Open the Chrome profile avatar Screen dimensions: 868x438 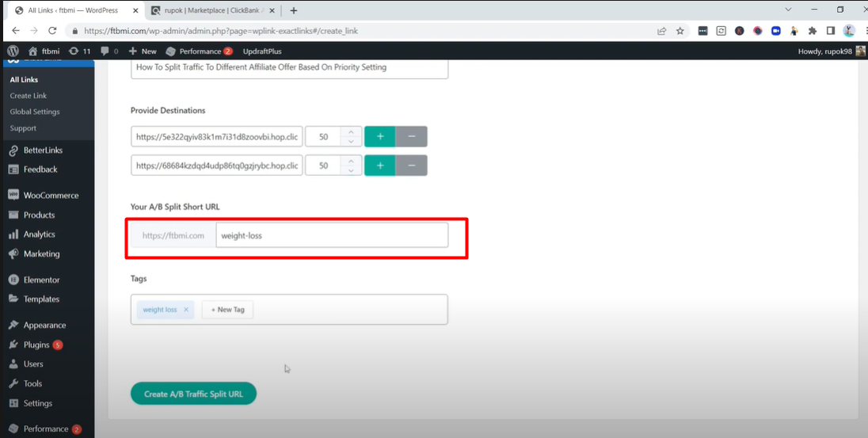point(849,31)
